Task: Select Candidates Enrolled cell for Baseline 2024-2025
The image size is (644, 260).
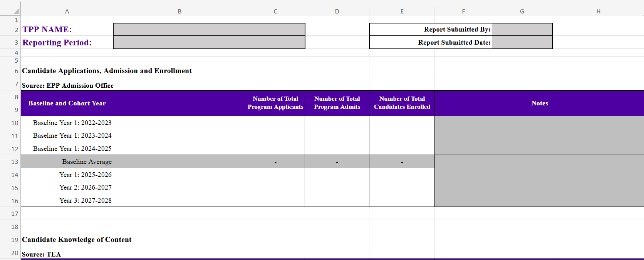Action: coord(402,148)
